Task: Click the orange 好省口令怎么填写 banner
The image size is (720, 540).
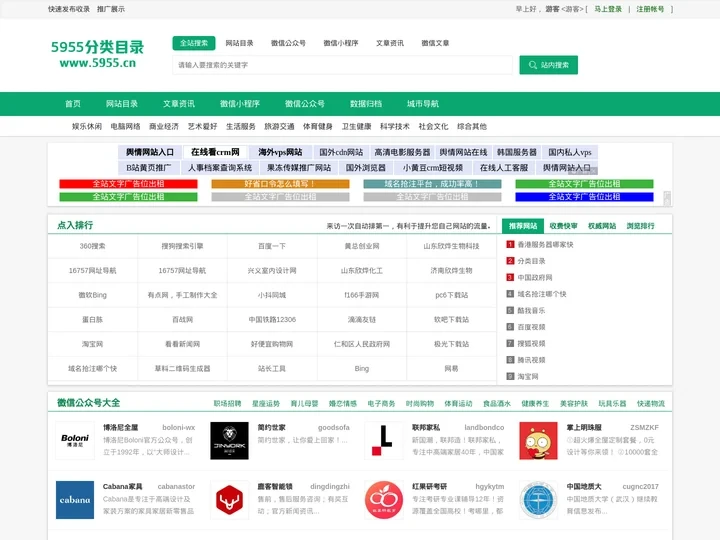Action: [280, 184]
